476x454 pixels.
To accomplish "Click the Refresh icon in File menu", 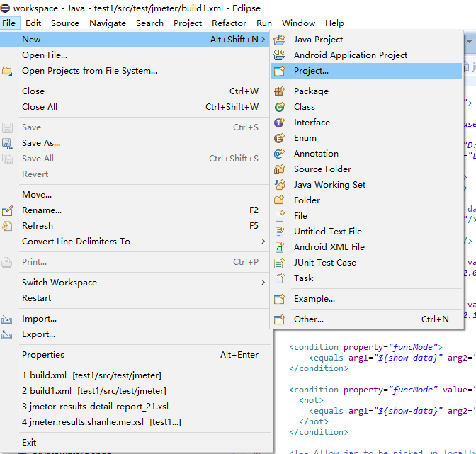I will 7,226.
